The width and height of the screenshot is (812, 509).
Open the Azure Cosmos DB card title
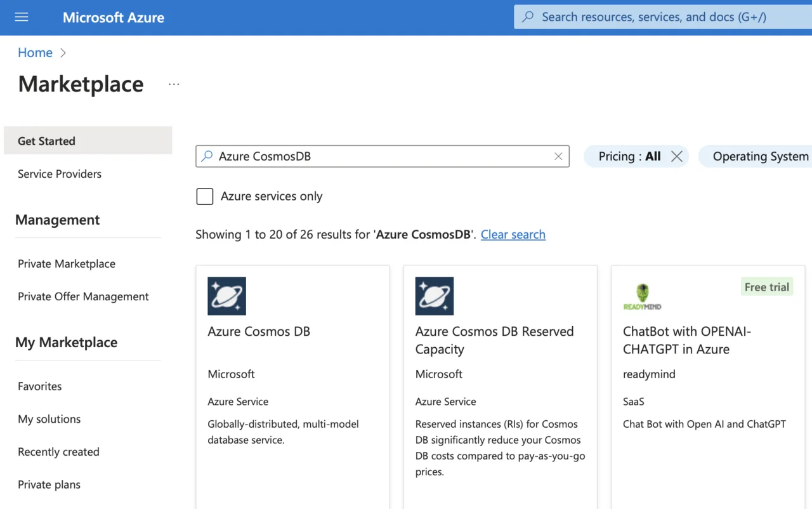[259, 331]
